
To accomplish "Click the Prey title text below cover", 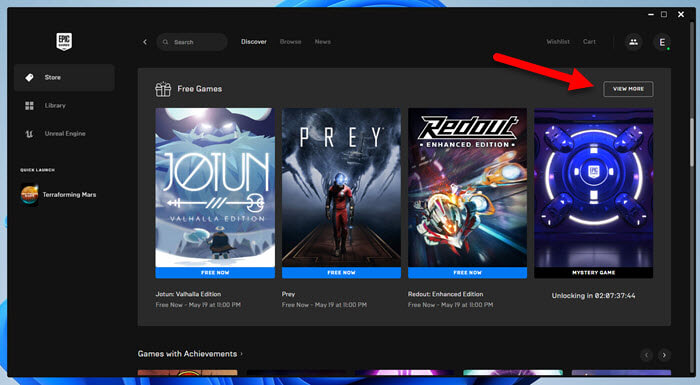I will click(288, 294).
